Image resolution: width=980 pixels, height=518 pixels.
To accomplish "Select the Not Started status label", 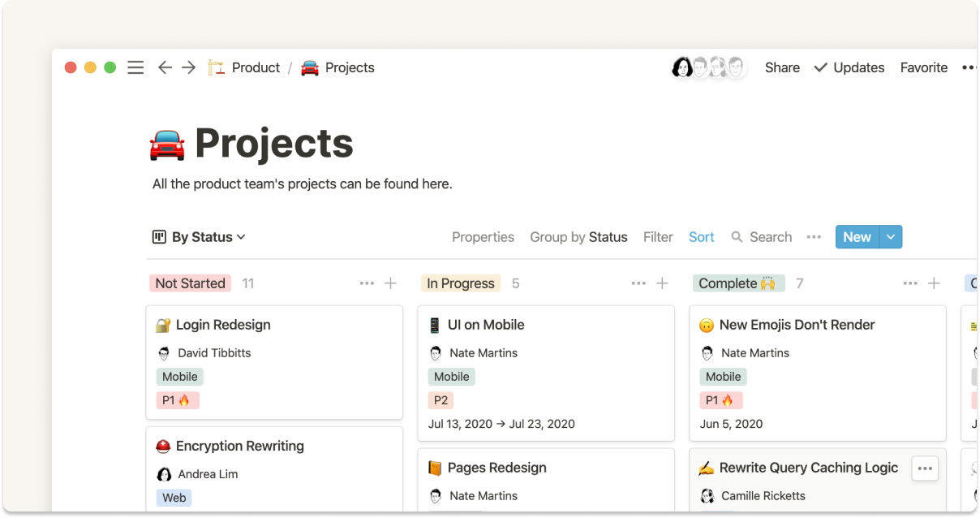I will pyautogui.click(x=191, y=283).
